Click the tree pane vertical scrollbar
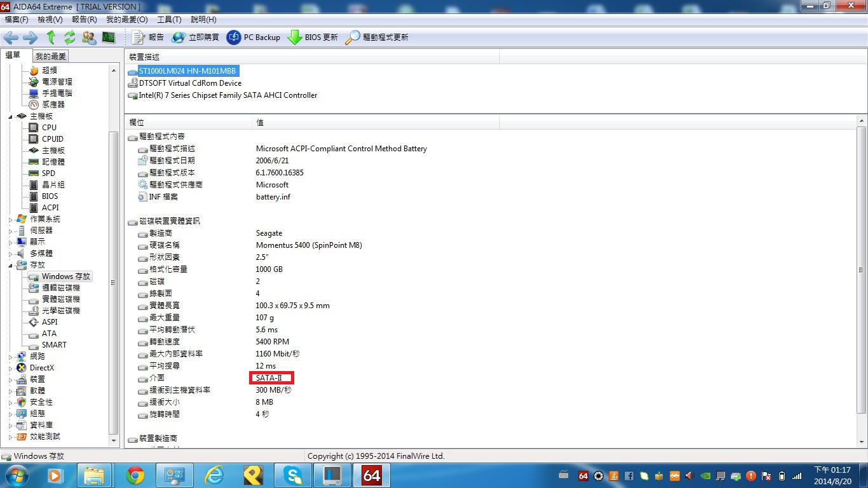The image size is (868, 488). (114, 283)
